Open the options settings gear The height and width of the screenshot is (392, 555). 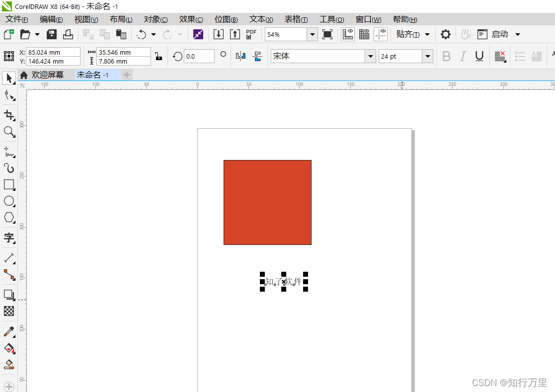[446, 34]
